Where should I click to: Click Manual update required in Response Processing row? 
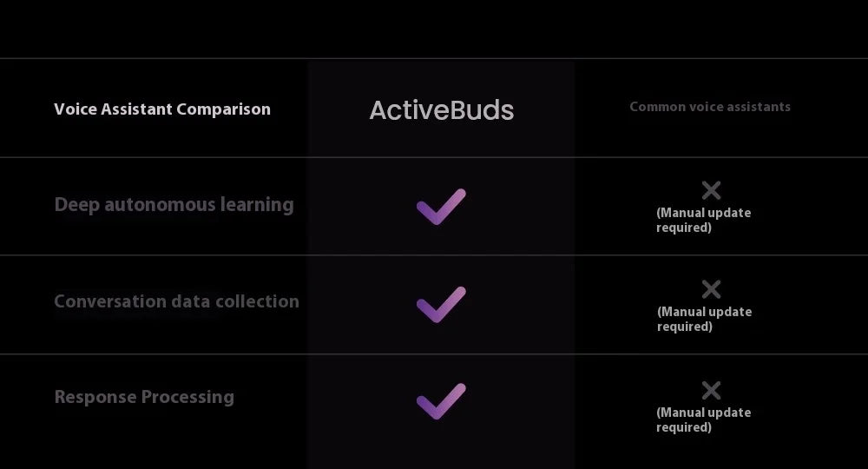coord(704,419)
